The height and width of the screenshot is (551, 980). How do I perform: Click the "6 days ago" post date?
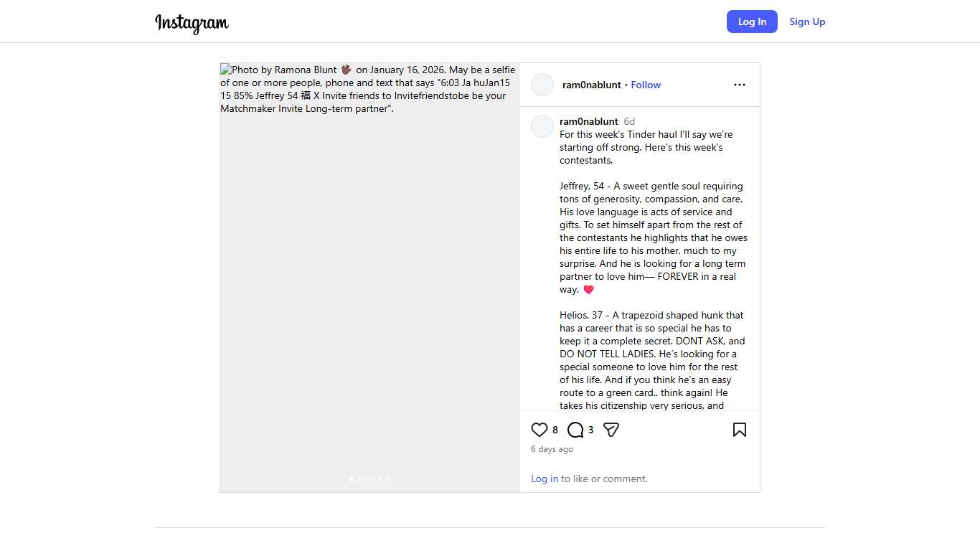(x=552, y=449)
